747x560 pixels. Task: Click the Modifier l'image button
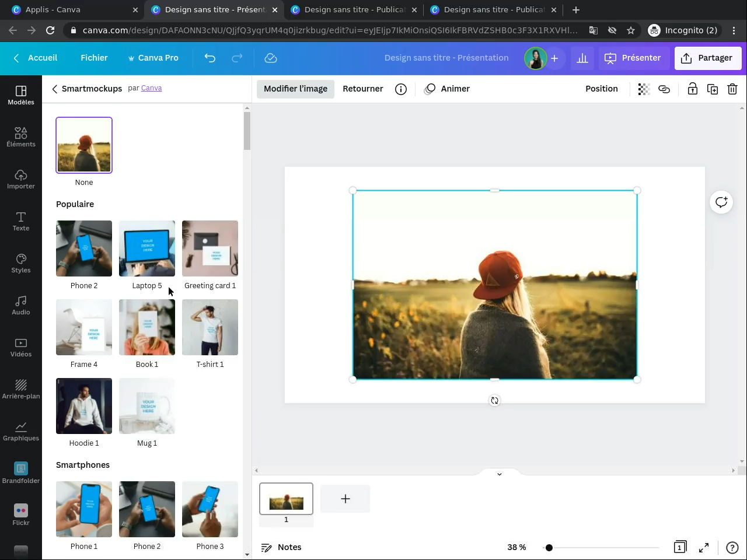pos(295,89)
